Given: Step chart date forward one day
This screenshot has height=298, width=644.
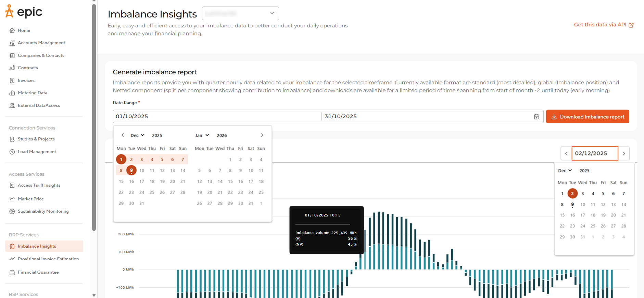Looking at the screenshot, I should [x=624, y=153].
